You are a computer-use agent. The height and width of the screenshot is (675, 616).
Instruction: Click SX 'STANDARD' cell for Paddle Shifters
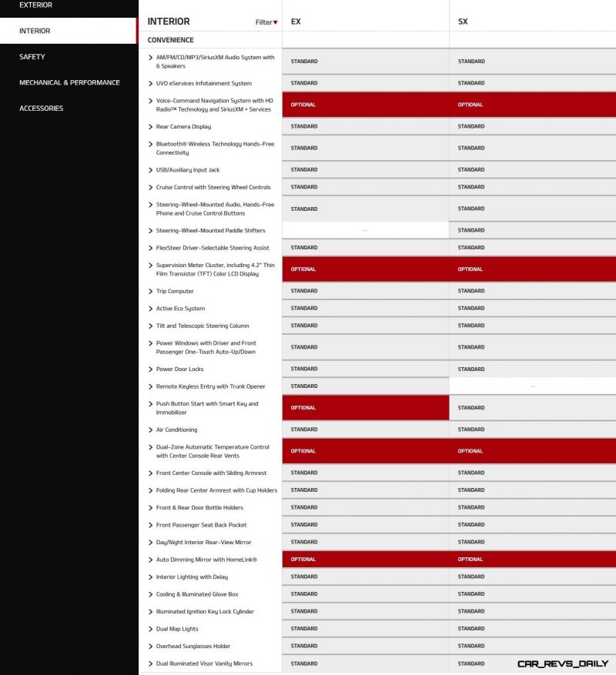(x=532, y=230)
